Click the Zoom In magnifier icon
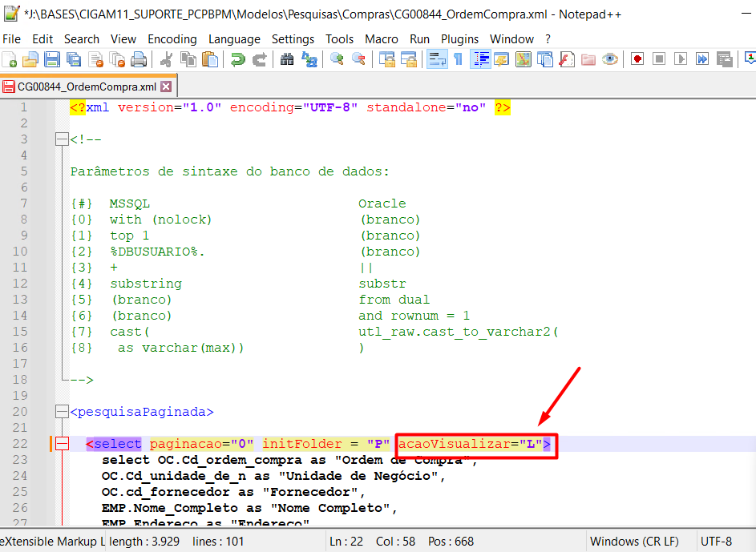756x552 pixels. click(337, 59)
